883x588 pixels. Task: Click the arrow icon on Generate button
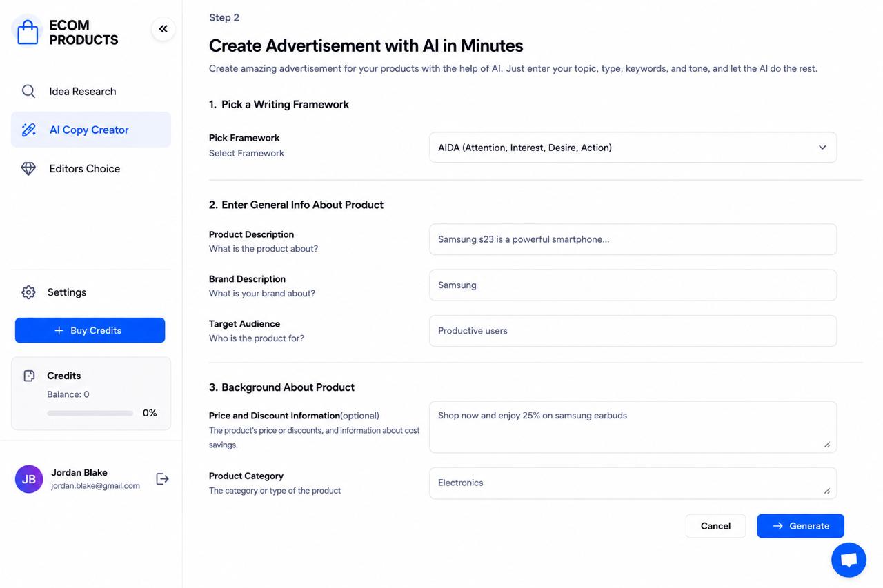tap(777, 526)
